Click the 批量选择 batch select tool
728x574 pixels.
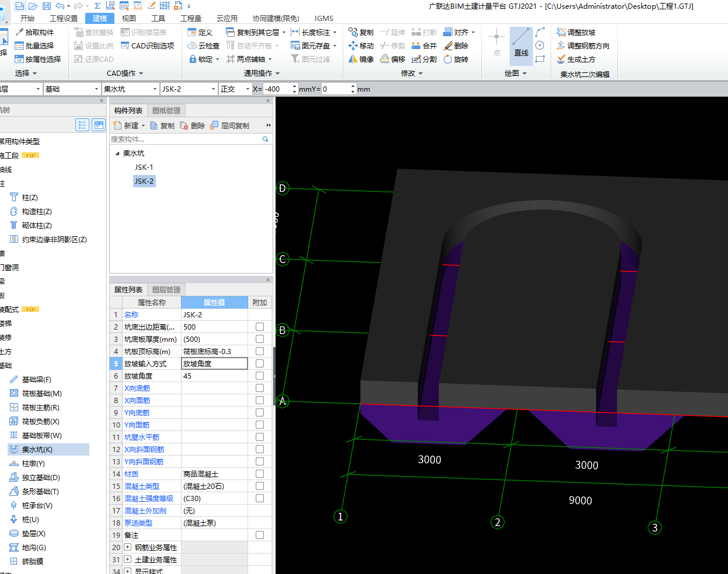(x=34, y=45)
